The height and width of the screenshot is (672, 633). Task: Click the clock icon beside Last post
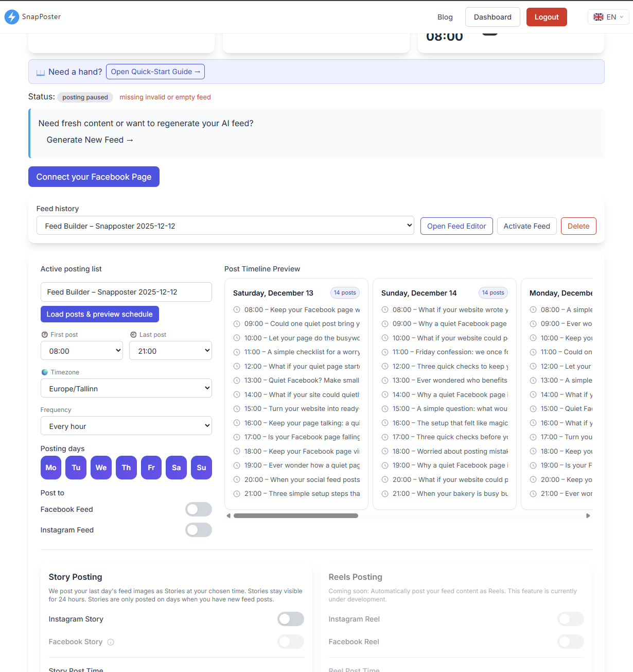tap(133, 334)
